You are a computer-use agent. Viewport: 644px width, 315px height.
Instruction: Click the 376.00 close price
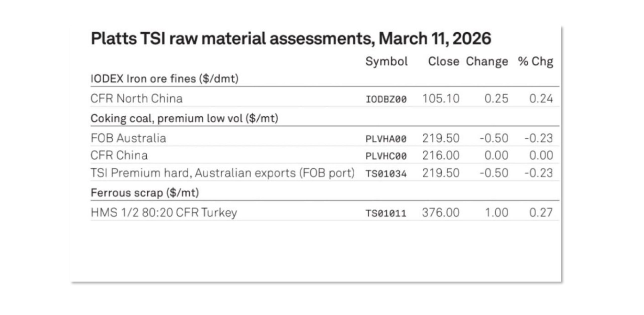[441, 213]
